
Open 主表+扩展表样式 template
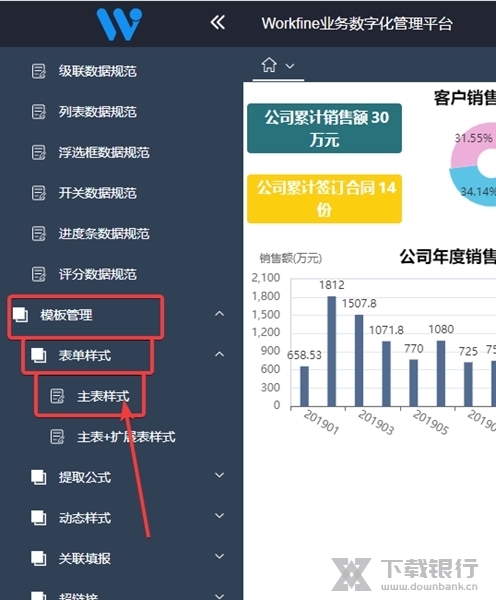point(126,437)
